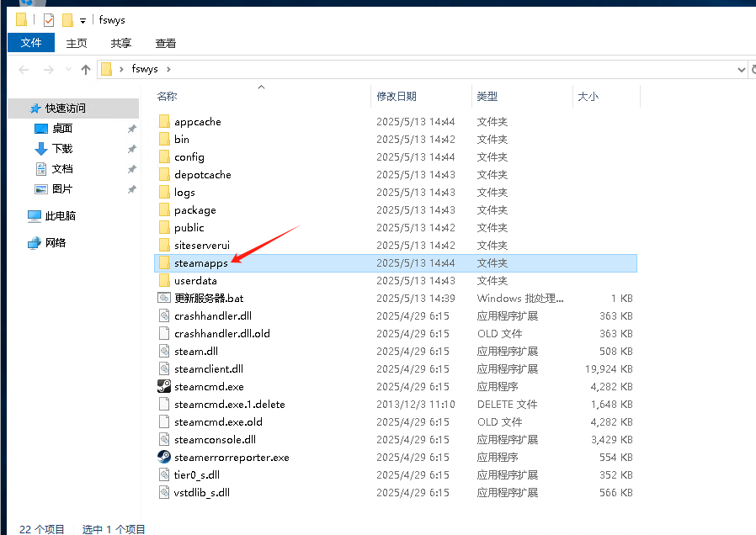The image size is (756, 535).
Task: Open the appcache folder icon
Action: pyautogui.click(x=164, y=121)
